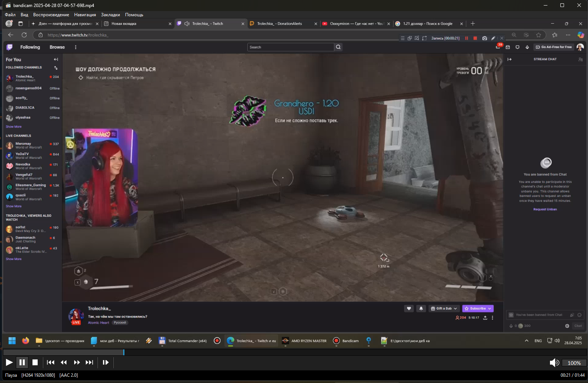Open the YoDaTV live channel

pos(32,155)
